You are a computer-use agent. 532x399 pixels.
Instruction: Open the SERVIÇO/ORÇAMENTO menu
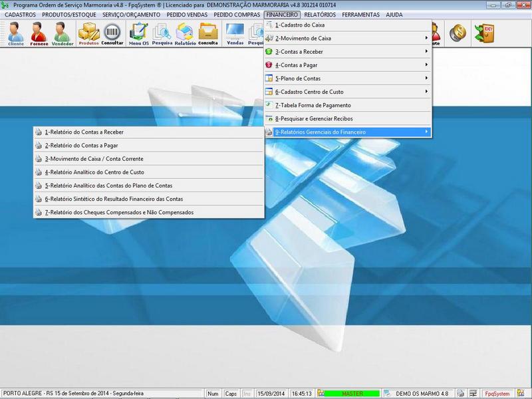pyautogui.click(x=131, y=15)
